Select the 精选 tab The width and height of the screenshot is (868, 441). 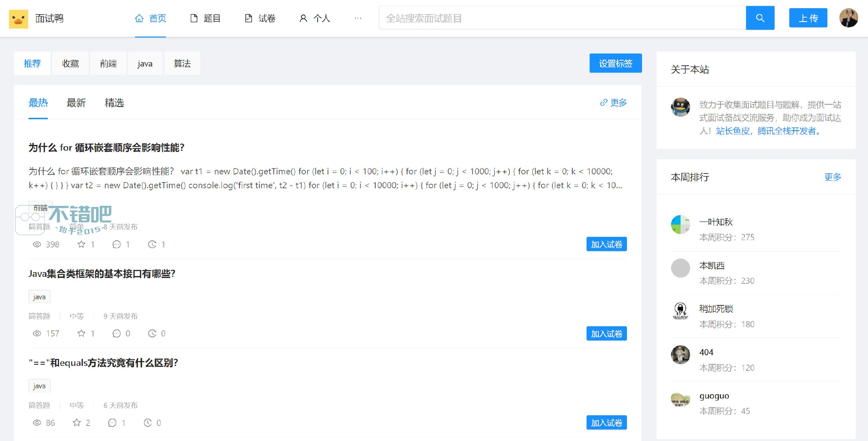[x=114, y=103]
